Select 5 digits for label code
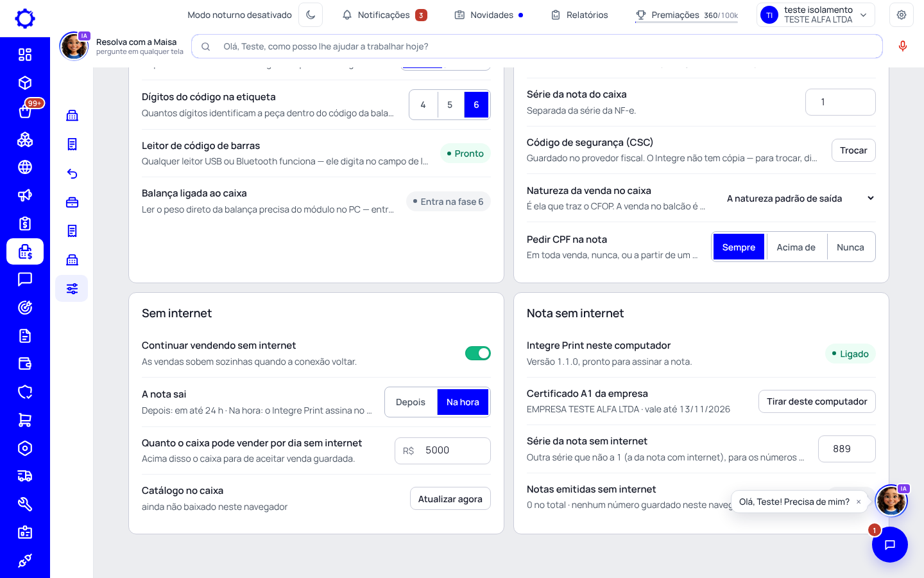This screenshot has height=578, width=924. (450, 105)
